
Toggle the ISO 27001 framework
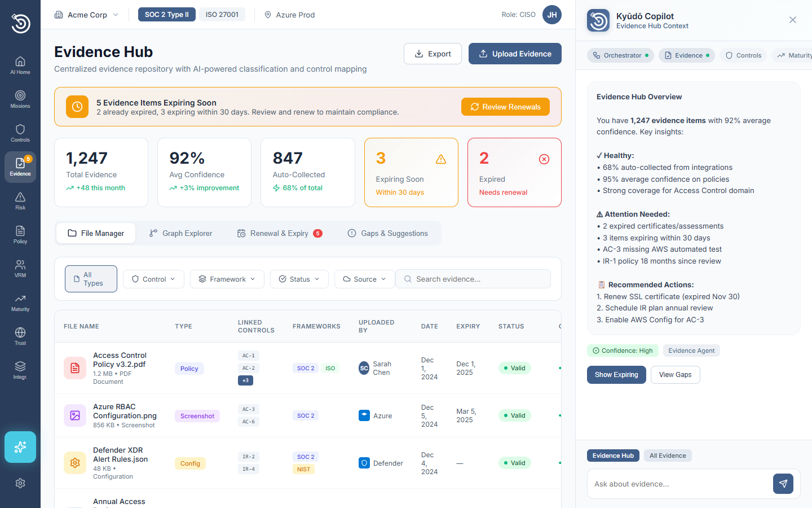(x=222, y=15)
